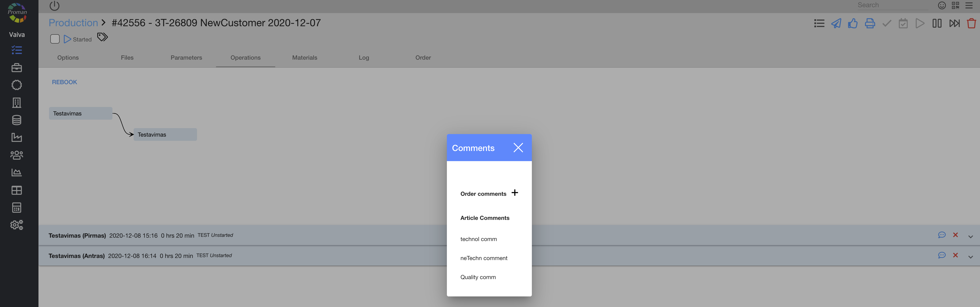Expand the Testavimas (Pirmas) row chevron
The width and height of the screenshot is (980, 307).
pos(970,237)
